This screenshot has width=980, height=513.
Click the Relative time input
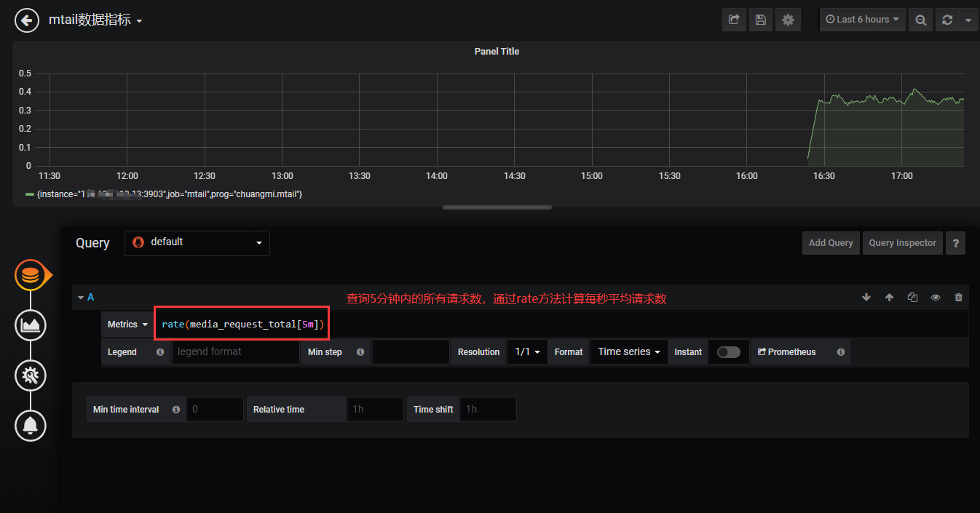(x=374, y=409)
